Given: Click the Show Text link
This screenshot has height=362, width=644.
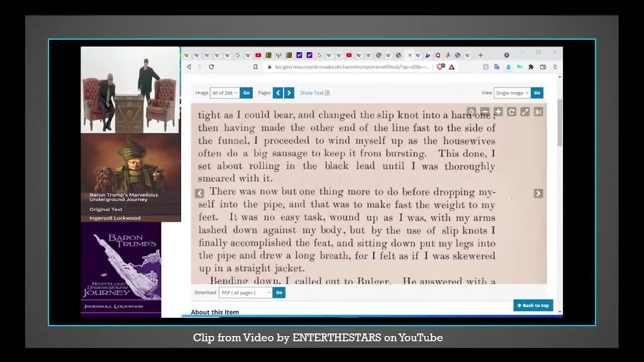Looking at the screenshot, I should pyautogui.click(x=314, y=93).
